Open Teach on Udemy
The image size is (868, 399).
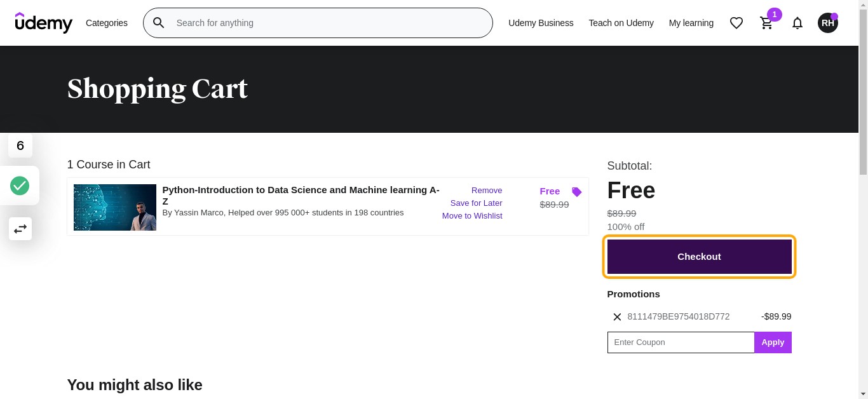[621, 23]
